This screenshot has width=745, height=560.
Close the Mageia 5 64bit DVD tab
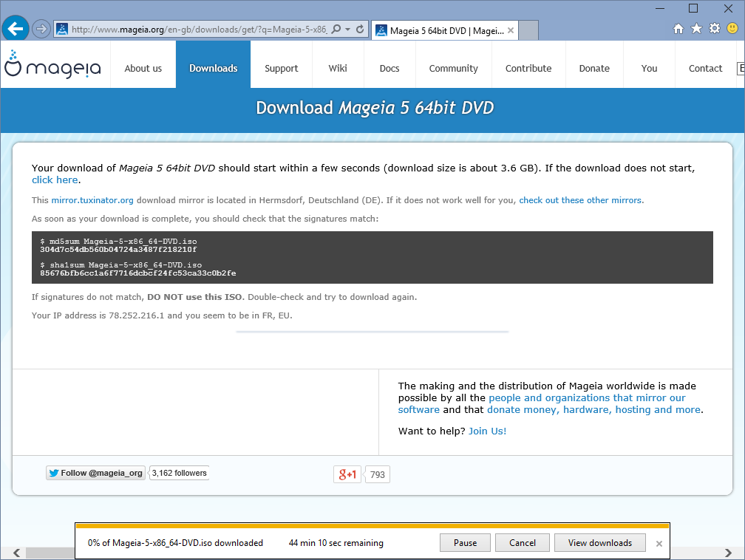coord(511,30)
